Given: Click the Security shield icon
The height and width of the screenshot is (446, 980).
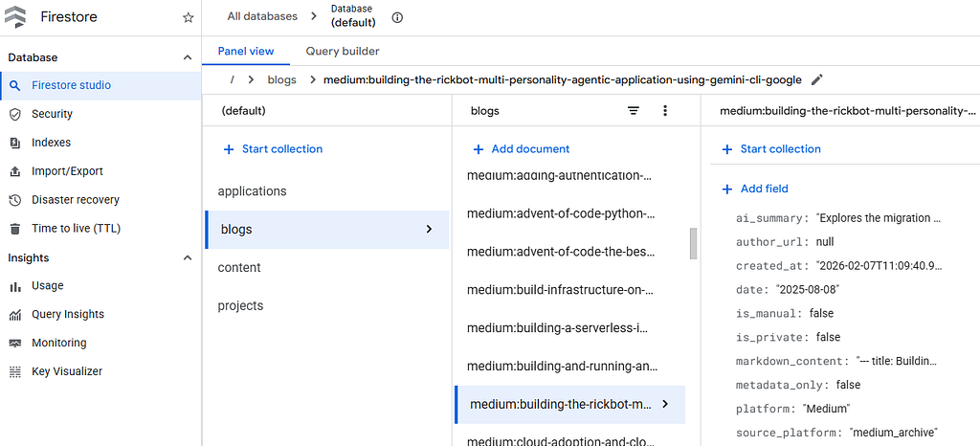Looking at the screenshot, I should [x=15, y=114].
